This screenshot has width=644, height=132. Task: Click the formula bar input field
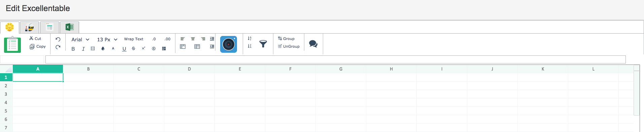[x=335, y=59]
